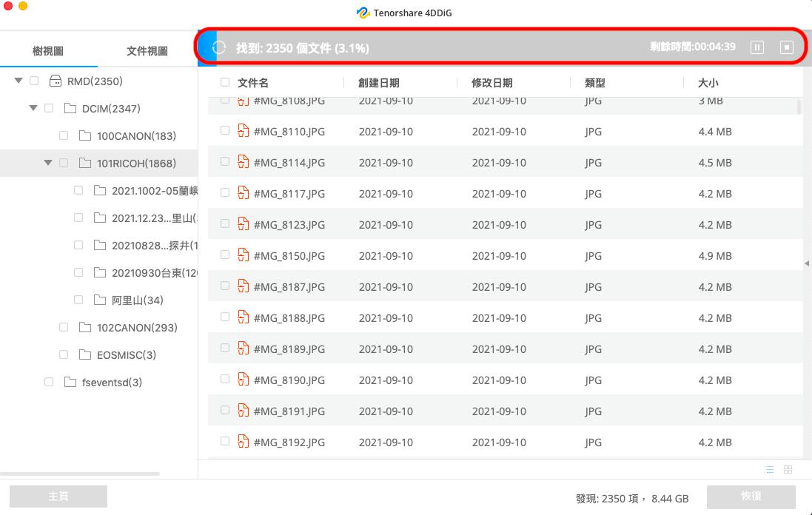812x515 pixels.
Task: Click the RMD drive icon
Action: pyautogui.click(x=56, y=81)
